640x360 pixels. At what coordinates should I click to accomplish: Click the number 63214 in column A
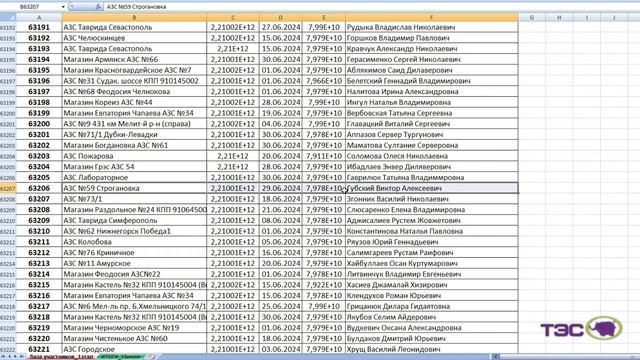coord(39,274)
